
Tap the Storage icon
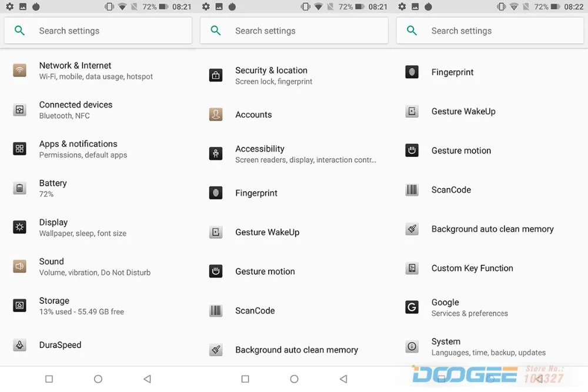[19, 306]
